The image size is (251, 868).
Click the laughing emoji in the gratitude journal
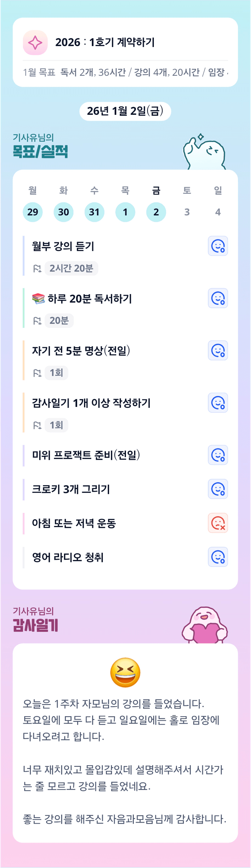[125, 672]
